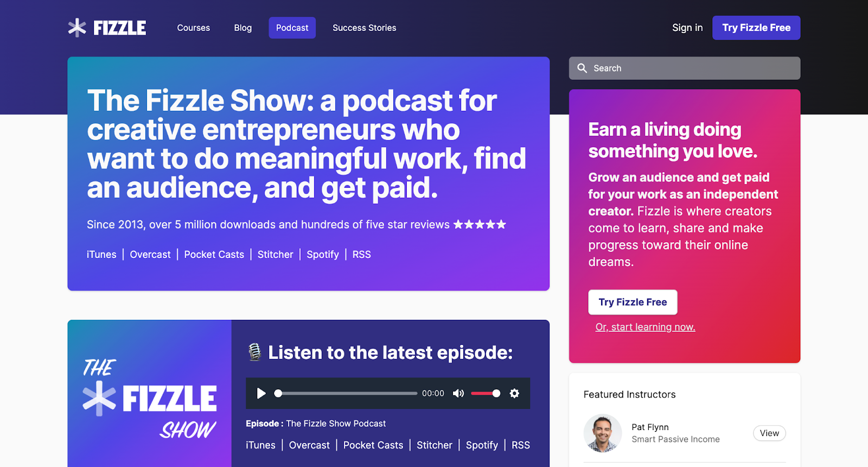Open Overcast link below audio player
Screen dimensions: 868x467
[309, 445]
